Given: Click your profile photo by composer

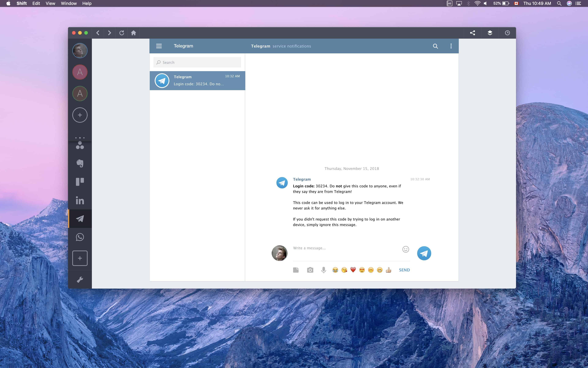Looking at the screenshot, I should tap(279, 253).
